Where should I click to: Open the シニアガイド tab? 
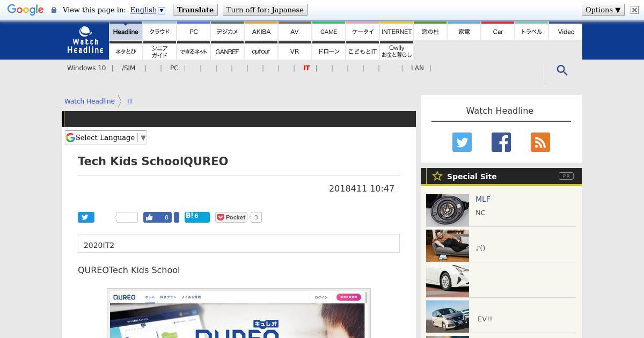tap(159, 51)
